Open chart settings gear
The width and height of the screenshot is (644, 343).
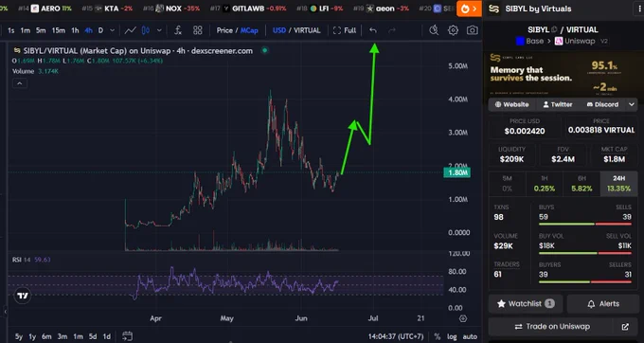point(453,30)
